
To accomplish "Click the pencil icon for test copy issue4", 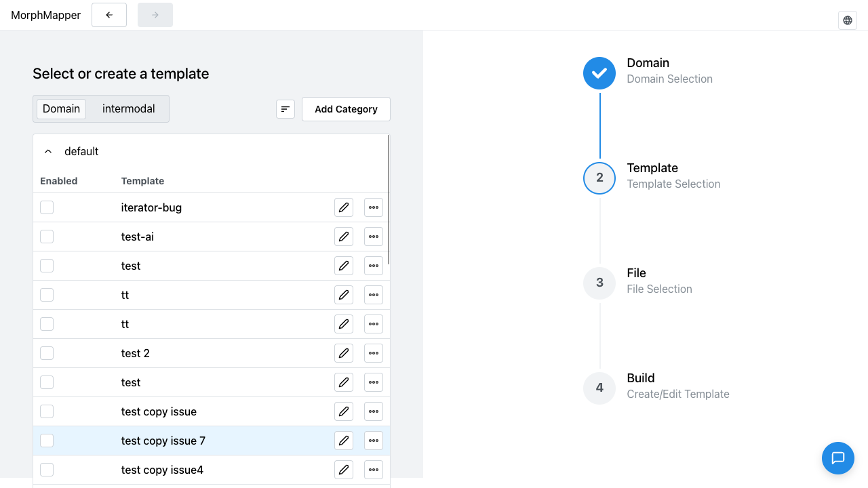I will (x=344, y=470).
